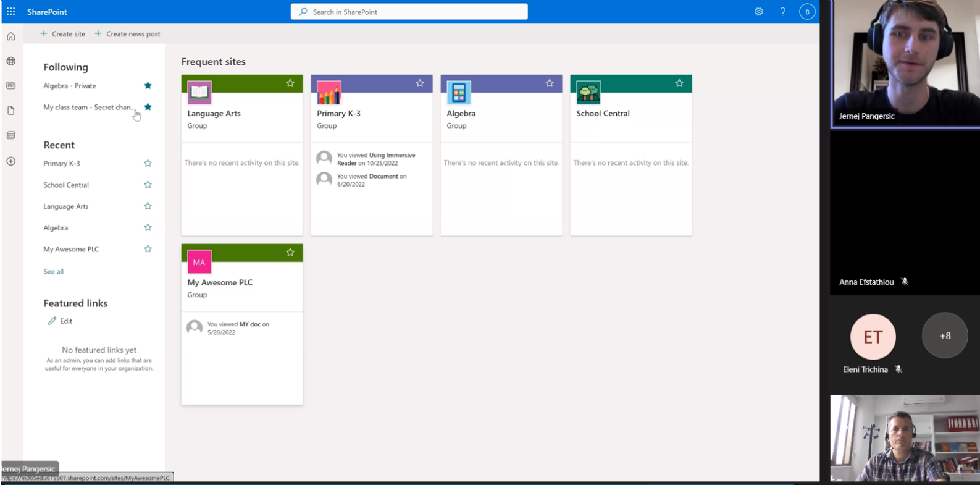Open the My Awesome PLC site card
This screenshot has height=485, width=980.
click(220, 283)
